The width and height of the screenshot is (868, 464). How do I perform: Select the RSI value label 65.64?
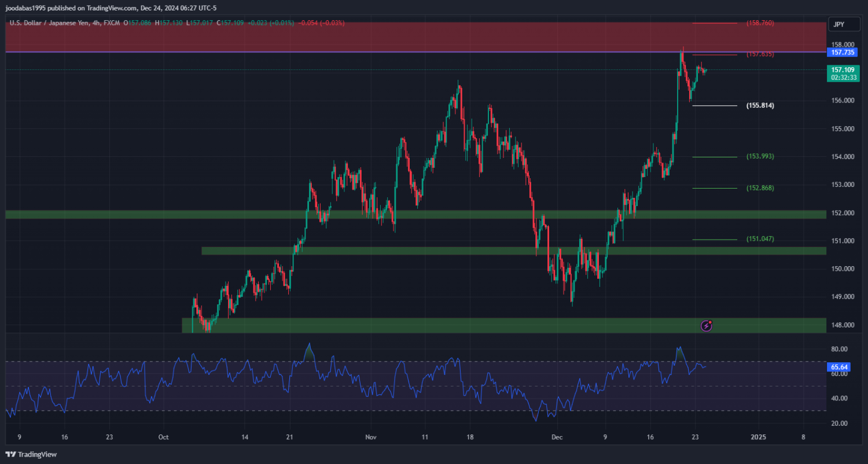[x=839, y=367]
